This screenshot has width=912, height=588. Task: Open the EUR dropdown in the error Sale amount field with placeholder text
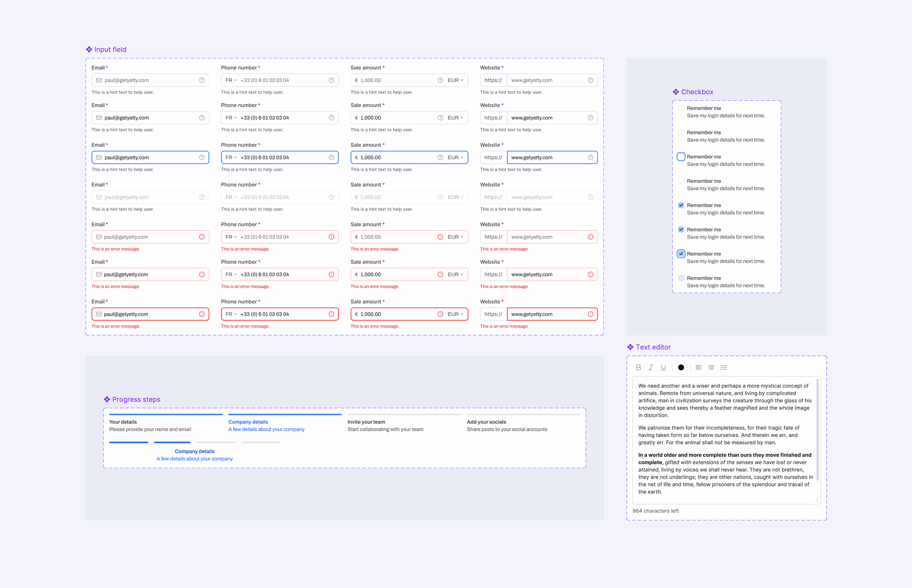(x=455, y=237)
